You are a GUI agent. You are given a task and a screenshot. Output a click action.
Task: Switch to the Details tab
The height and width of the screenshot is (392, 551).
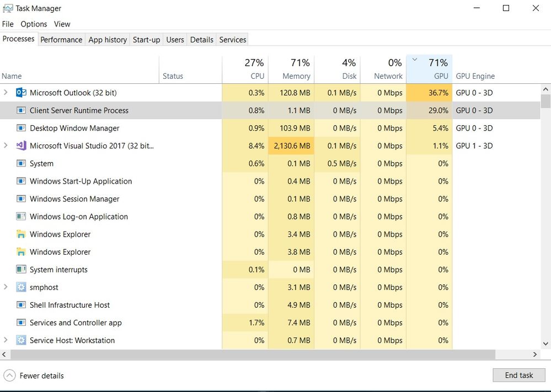202,40
